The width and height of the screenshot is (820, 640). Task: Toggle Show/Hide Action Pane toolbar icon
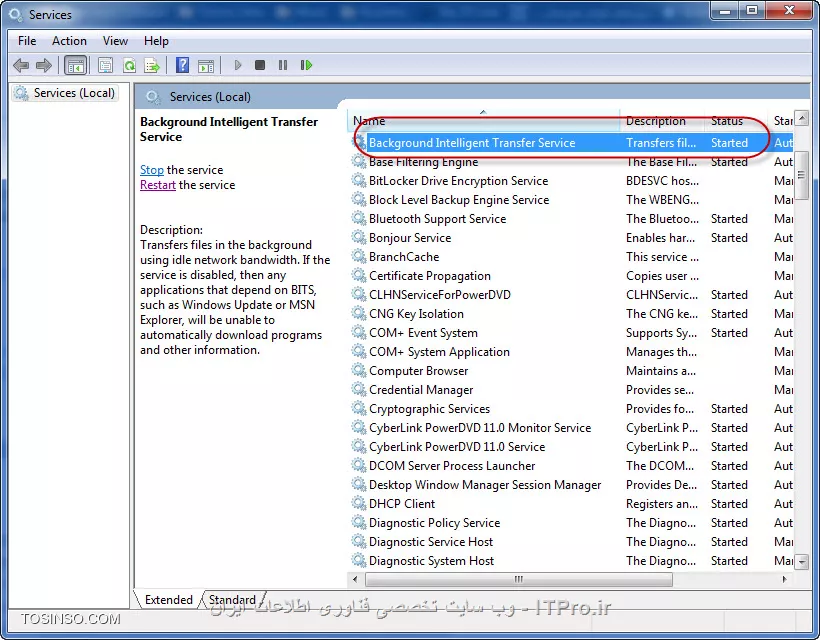206,65
